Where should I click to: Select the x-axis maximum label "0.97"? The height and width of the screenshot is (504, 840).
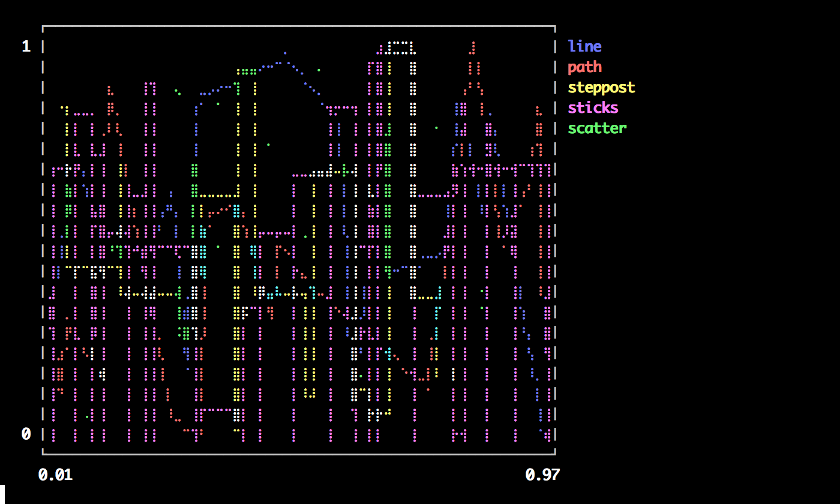pyautogui.click(x=542, y=475)
